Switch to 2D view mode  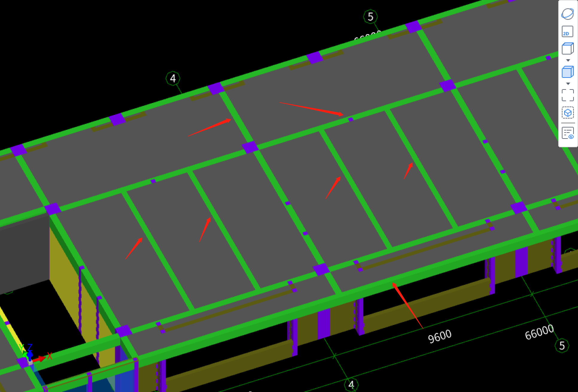coord(568,32)
